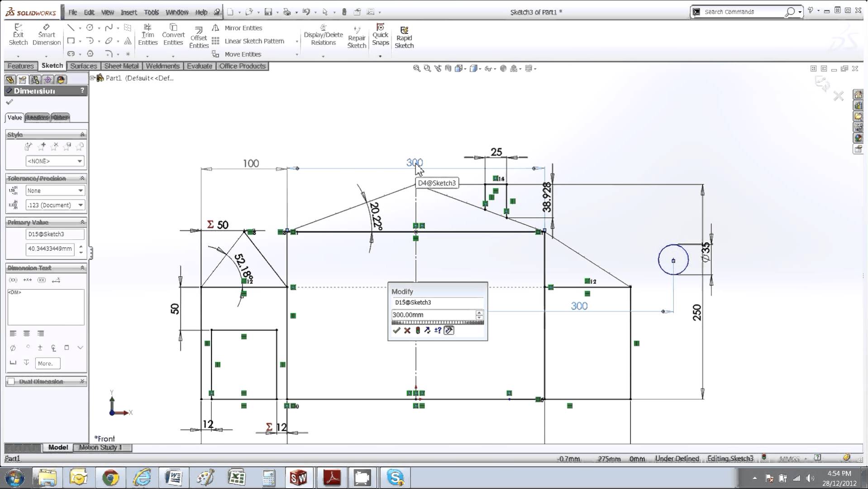Click the More button in Dimension Text

[47, 363]
